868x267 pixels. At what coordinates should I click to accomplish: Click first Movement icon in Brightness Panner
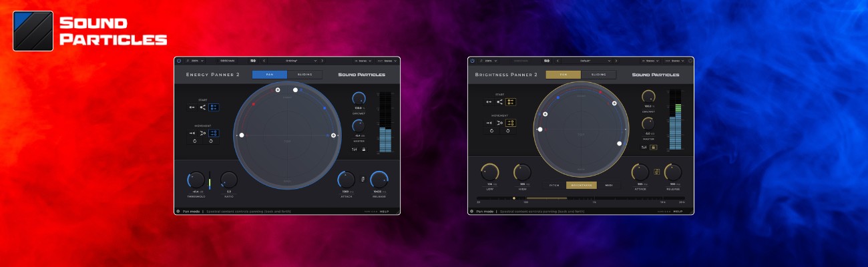489,123
